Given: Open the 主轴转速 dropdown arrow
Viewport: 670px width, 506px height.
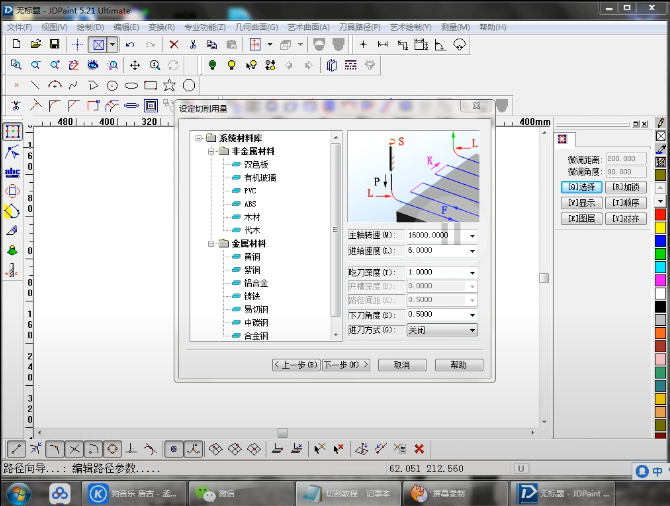Looking at the screenshot, I should pyautogui.click(x=472, y=236).
